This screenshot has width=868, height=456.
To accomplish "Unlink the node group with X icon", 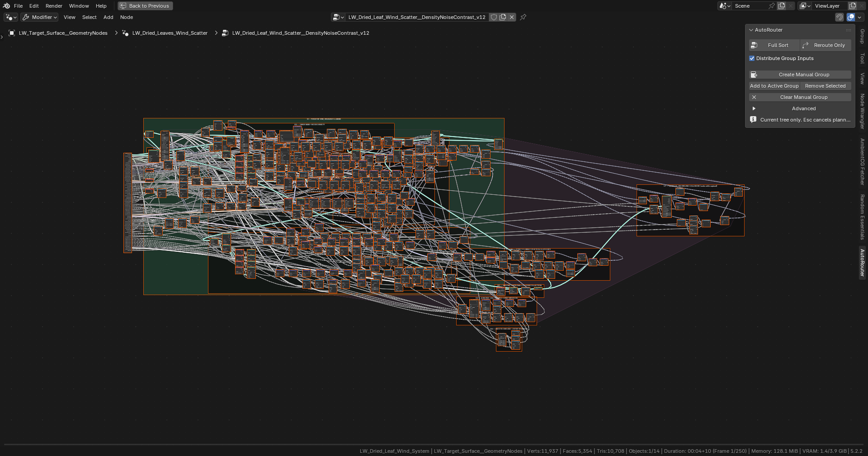I will point(512,17).
